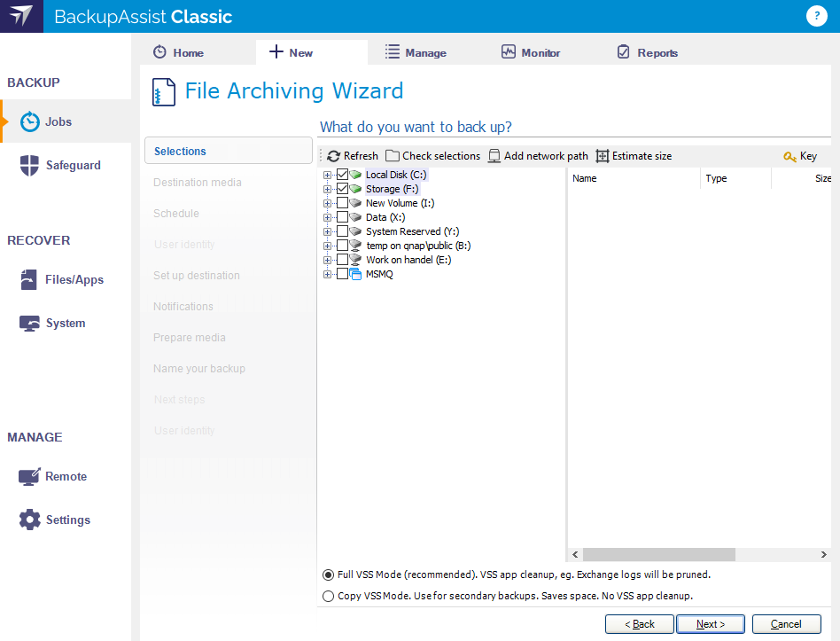Open the Manage tab
This screenshot has width=840, height=641.
pyautogui.click(x=416, y=52)
